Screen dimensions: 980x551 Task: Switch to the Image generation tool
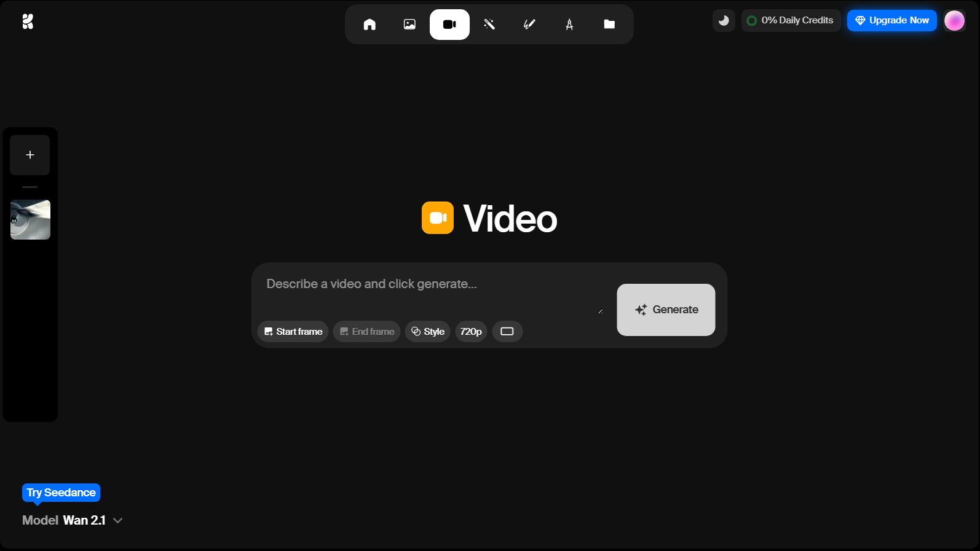[409, 25]
